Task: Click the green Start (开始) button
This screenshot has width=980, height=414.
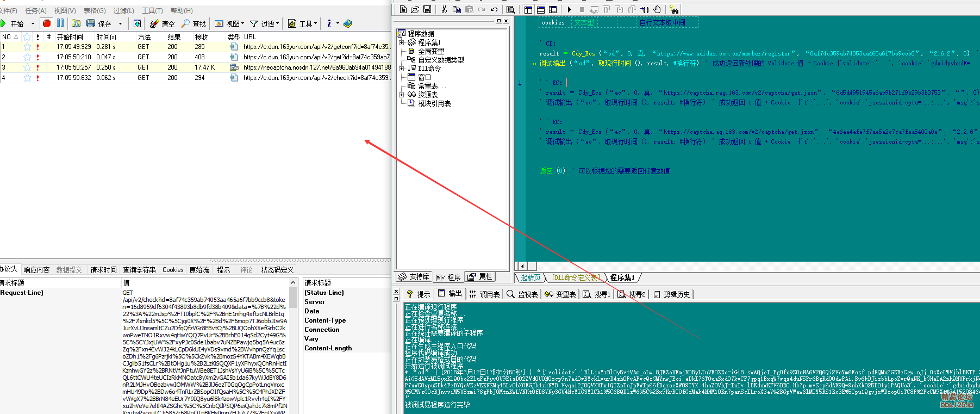Action: [12, 23]
